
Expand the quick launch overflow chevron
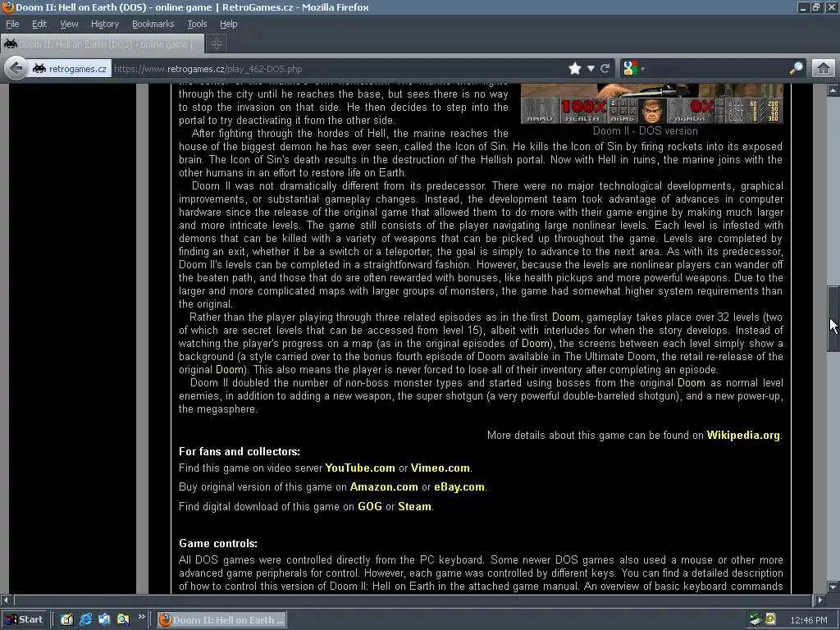point(141,617)
